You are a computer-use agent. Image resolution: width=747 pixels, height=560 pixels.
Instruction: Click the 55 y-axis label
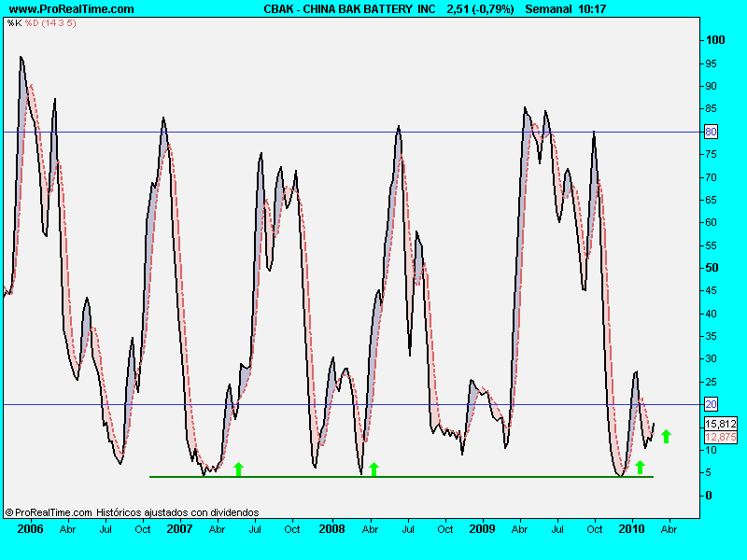point(711,245)
